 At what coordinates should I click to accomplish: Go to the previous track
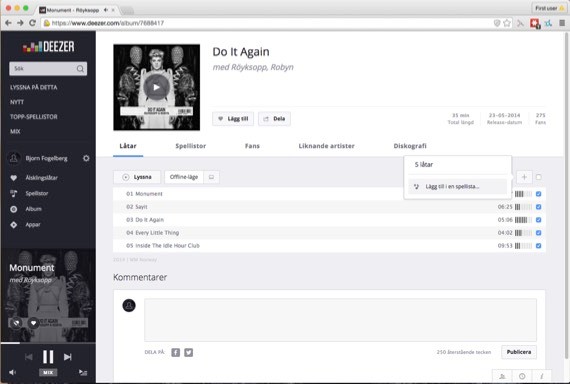click(x=28, y=357)
